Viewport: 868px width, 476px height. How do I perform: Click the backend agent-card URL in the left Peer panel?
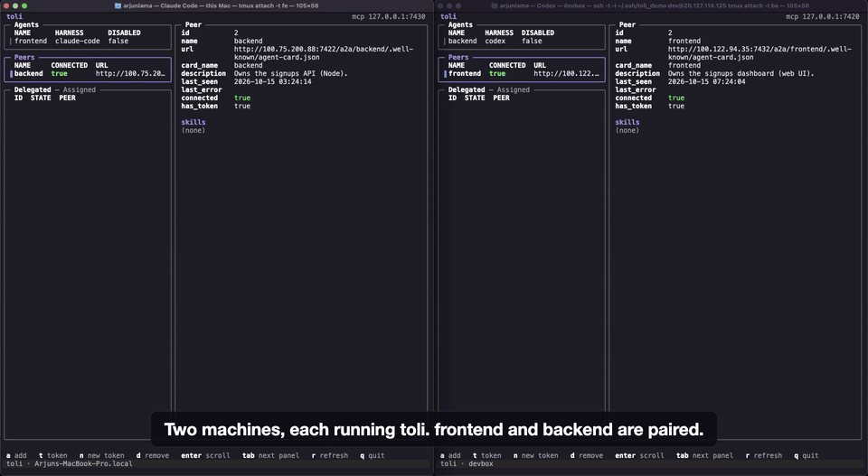tap(324, 53)
